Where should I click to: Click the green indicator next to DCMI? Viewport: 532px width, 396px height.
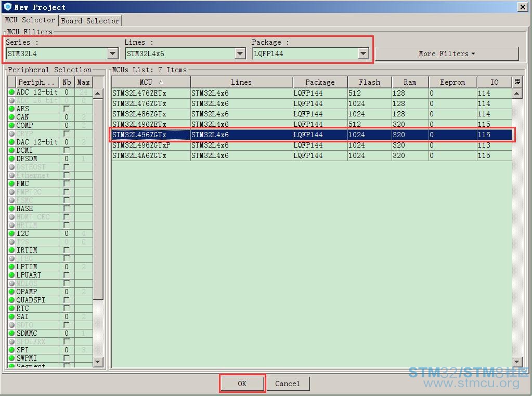(11, 150)
